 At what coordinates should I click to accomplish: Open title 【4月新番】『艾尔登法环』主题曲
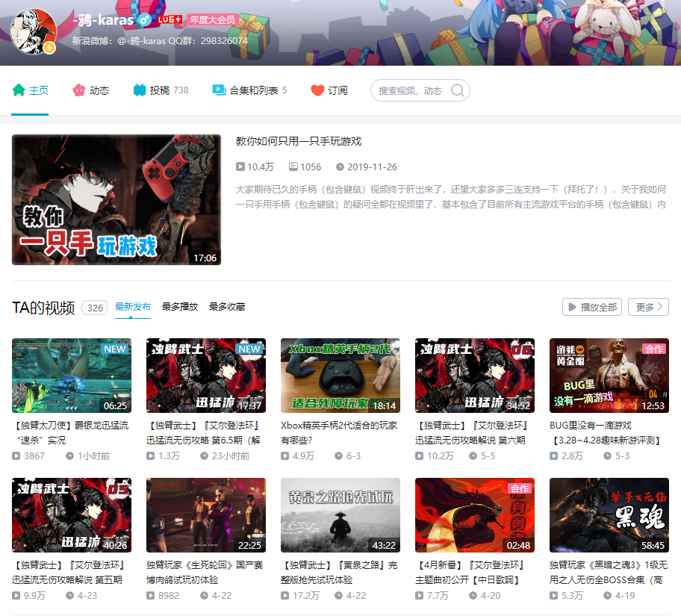pyautogui.click(x=470, y=573)
